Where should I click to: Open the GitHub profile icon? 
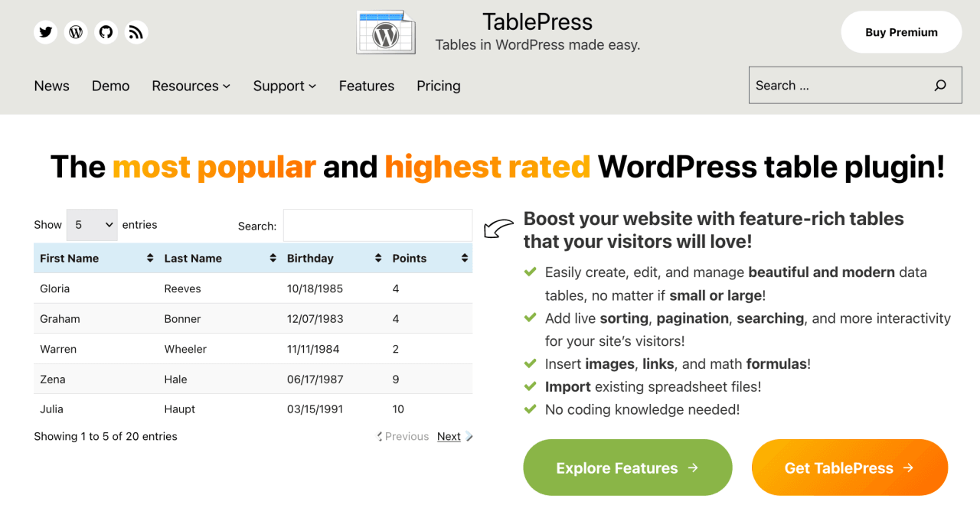(x=106, y=32)
